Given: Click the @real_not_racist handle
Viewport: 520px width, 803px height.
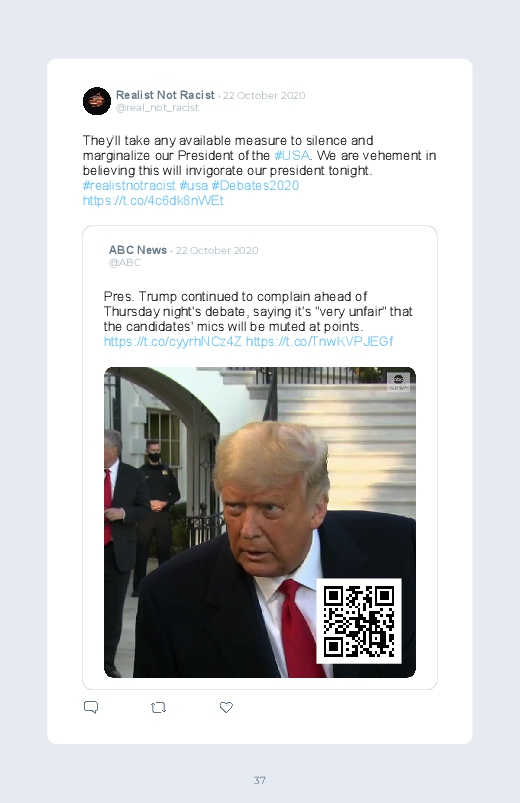Looking at the screenshot, I should 157,108.
